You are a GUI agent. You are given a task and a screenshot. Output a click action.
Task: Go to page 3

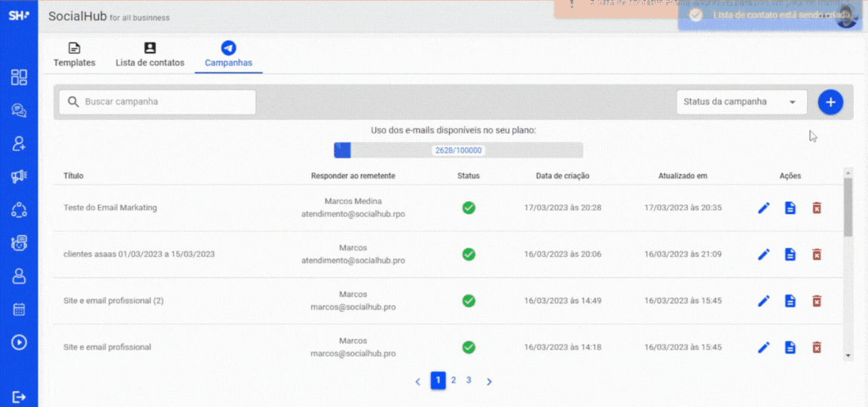pos(469,381)
